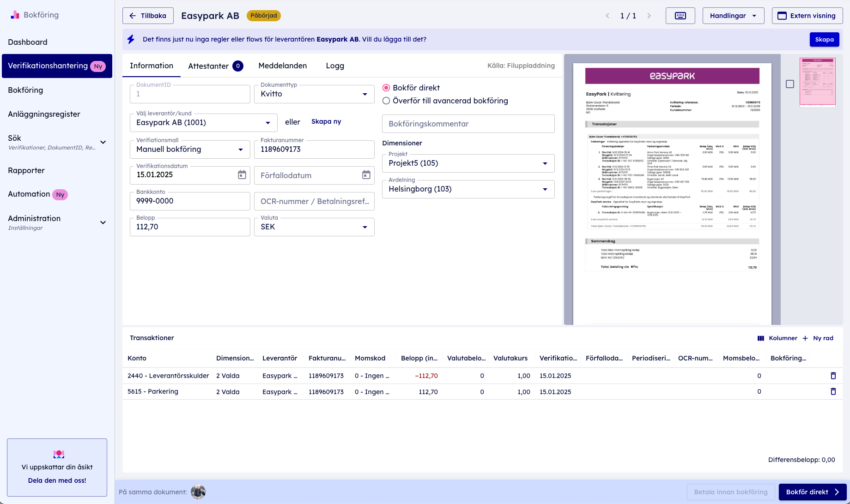Click the user avatar beside På samma dokument
Viewport: 850px width, 504px height.
[x=198, y=492]
